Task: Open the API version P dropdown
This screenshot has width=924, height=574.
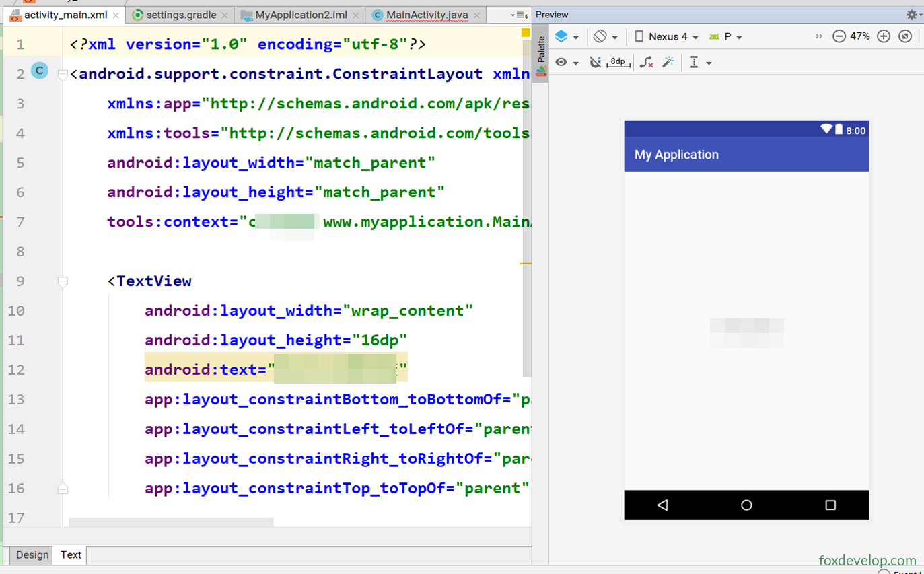Action: [x=725, y=37]
